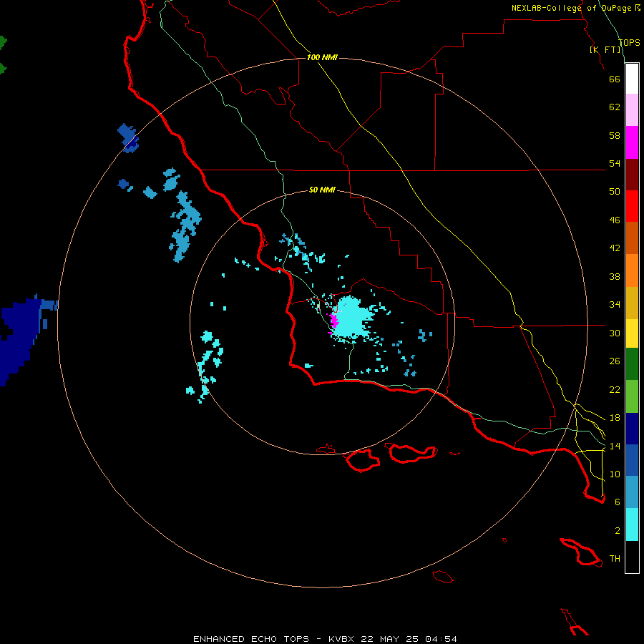Click the legend label "TH"
The height and width of the screenshot is (644, 644).
click(615, 559)
